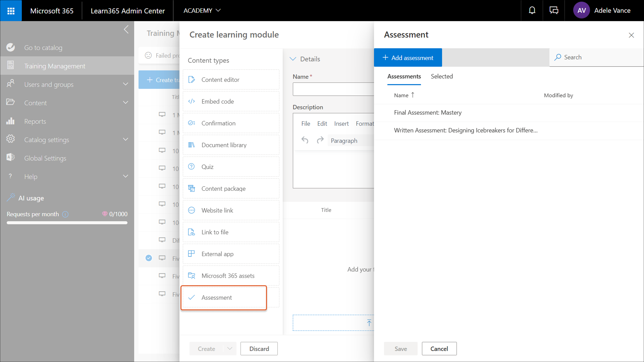644x362 pixels.
Task: Uncheck the selected training row checkmark
Action: coord(149,258)
